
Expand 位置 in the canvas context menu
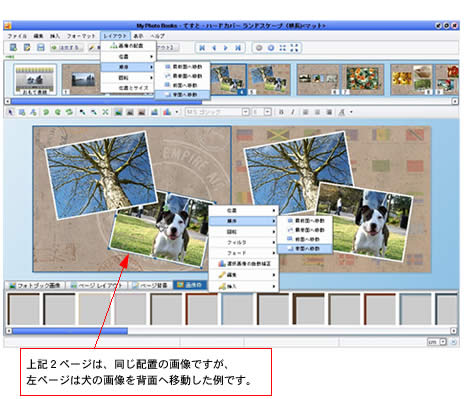[244, 211]
